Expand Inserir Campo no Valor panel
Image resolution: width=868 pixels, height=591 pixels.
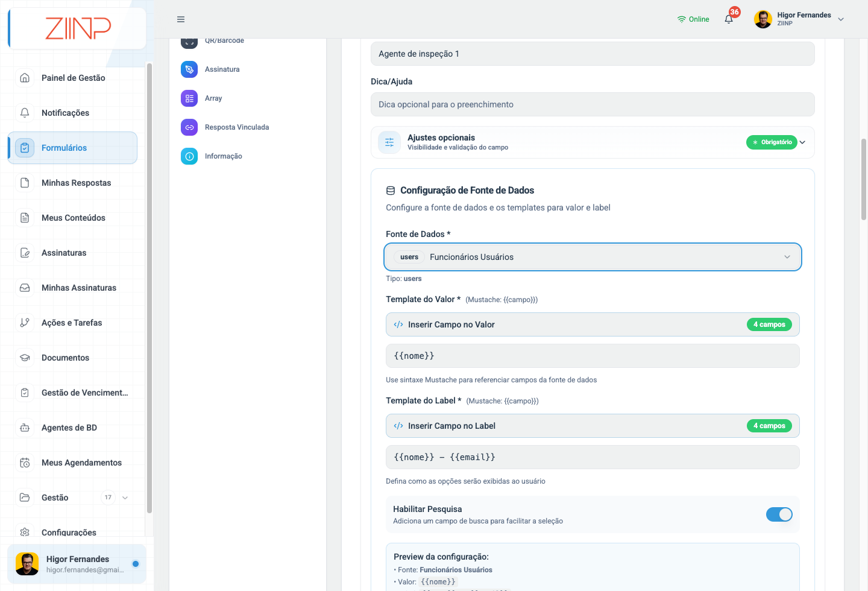(593, 324)
